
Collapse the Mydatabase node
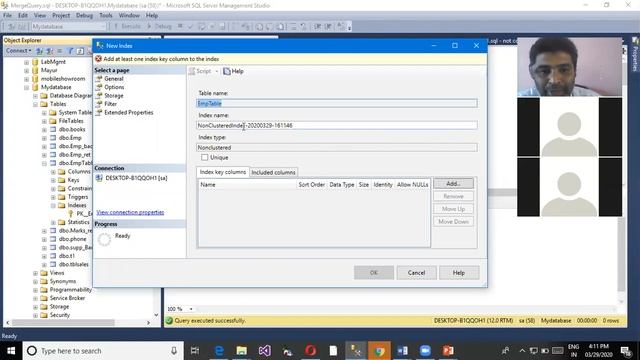pyautogui.click(x=27, y=87)
